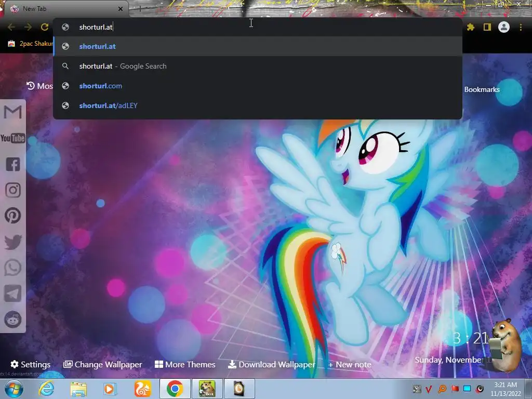
Task: Toggle the browser side panel icon
Action: coord(487,27)
